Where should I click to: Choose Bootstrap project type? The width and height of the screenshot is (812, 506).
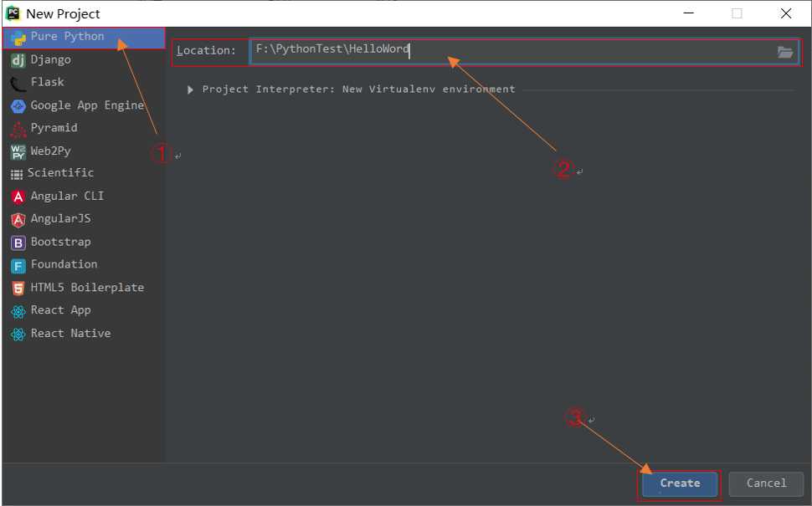[84, 243]
